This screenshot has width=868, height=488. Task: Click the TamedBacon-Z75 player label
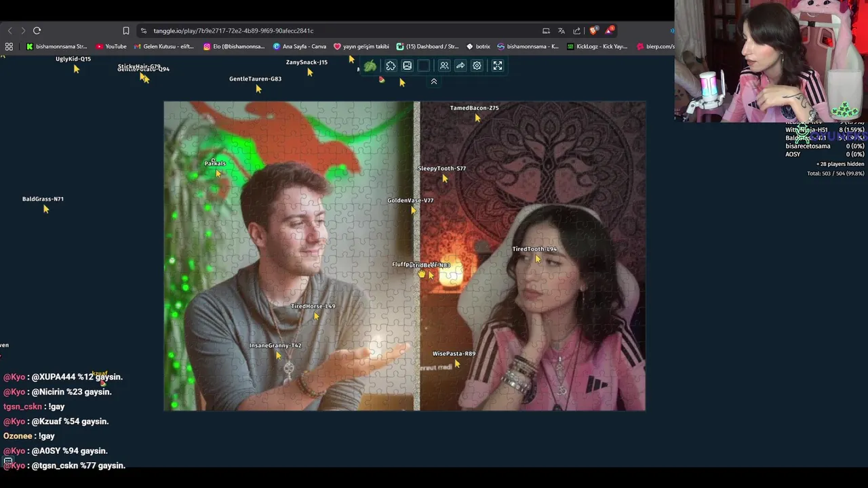point(474,108)
